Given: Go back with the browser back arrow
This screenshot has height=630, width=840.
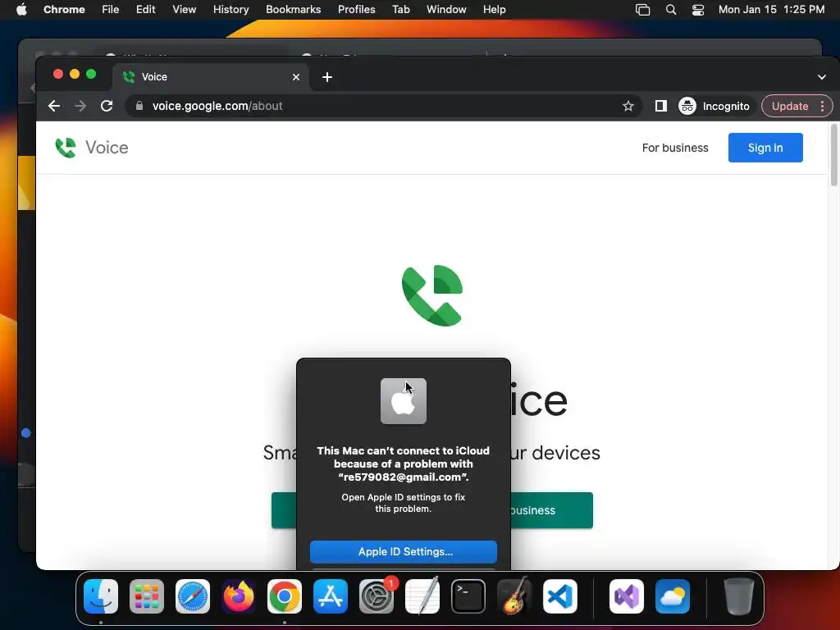Looking at the screenshot, I should (x=54, y=106).
